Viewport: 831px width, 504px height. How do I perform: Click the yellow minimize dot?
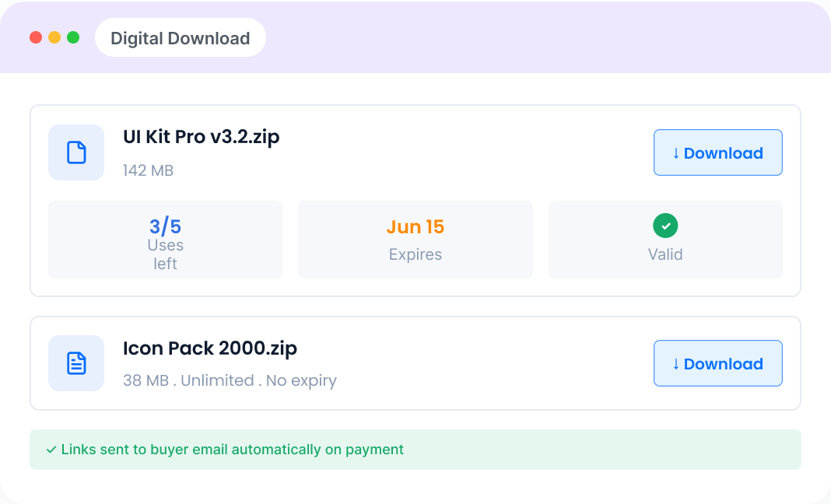(54, 37)
